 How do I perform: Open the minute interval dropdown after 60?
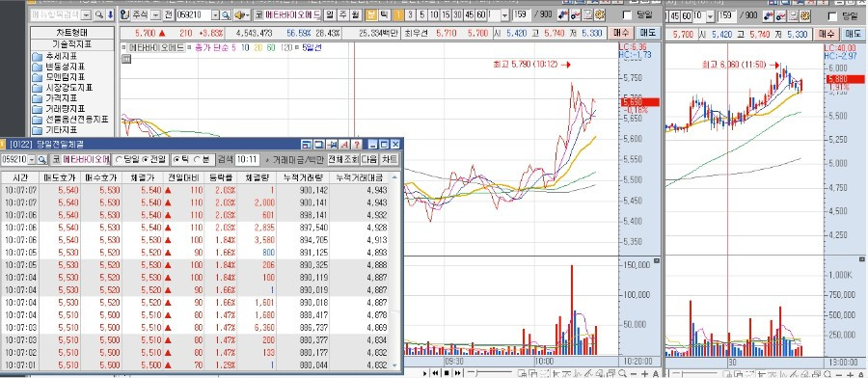(506, 14)
